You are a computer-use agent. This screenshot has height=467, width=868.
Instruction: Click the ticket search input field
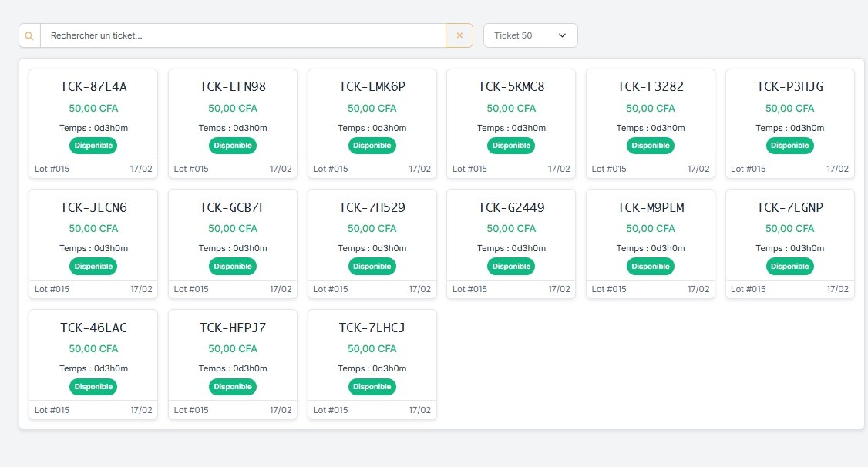click(x=243, y=35)
